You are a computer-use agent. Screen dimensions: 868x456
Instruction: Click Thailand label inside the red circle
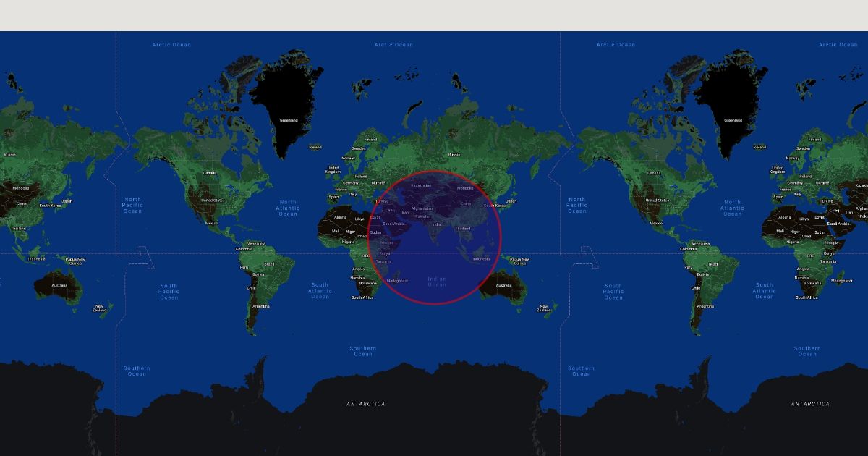point(464,229)
